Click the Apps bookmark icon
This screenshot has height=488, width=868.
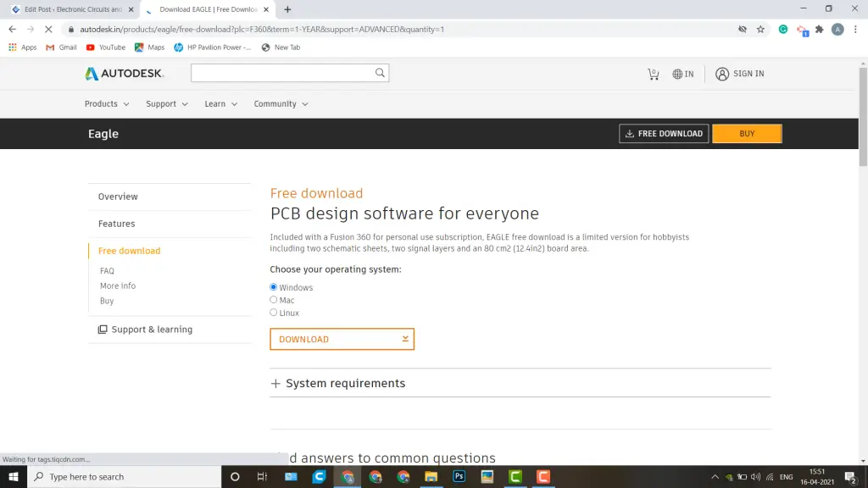23,47
